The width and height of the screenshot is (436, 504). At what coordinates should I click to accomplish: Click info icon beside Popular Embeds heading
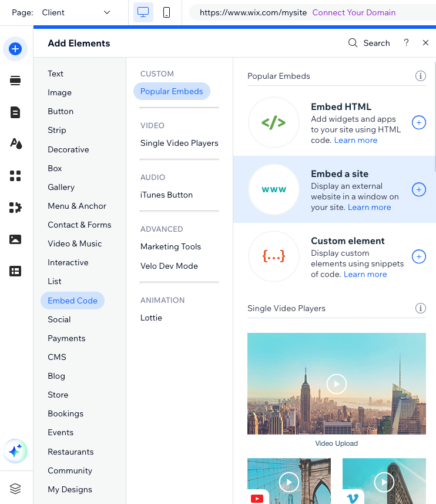[421, 76]
